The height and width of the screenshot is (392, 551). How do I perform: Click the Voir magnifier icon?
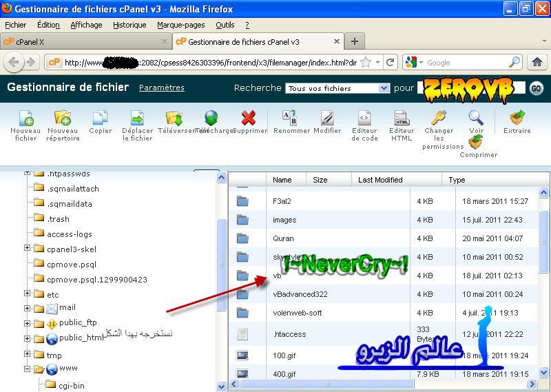tap(476, 118)
